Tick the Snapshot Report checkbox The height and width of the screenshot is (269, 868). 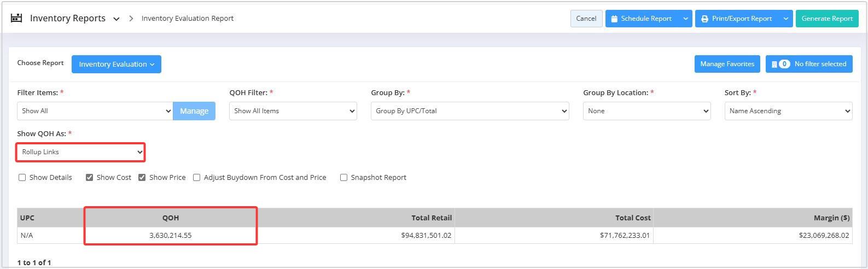(x=343, y=177)
